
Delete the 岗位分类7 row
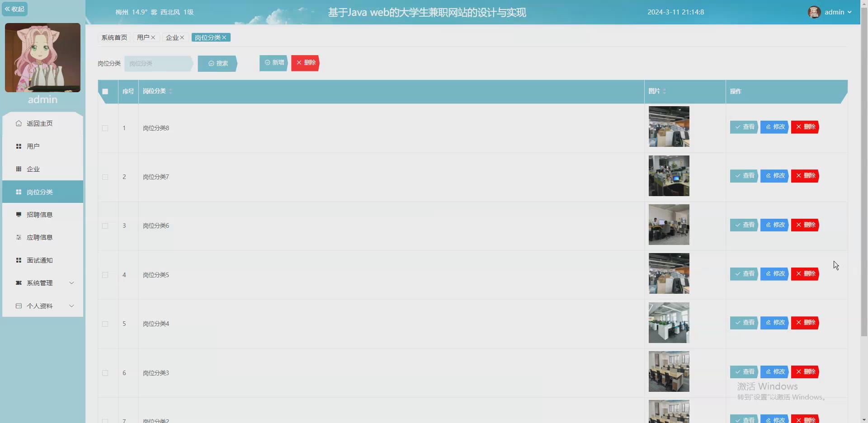click(x=805, y=176)
